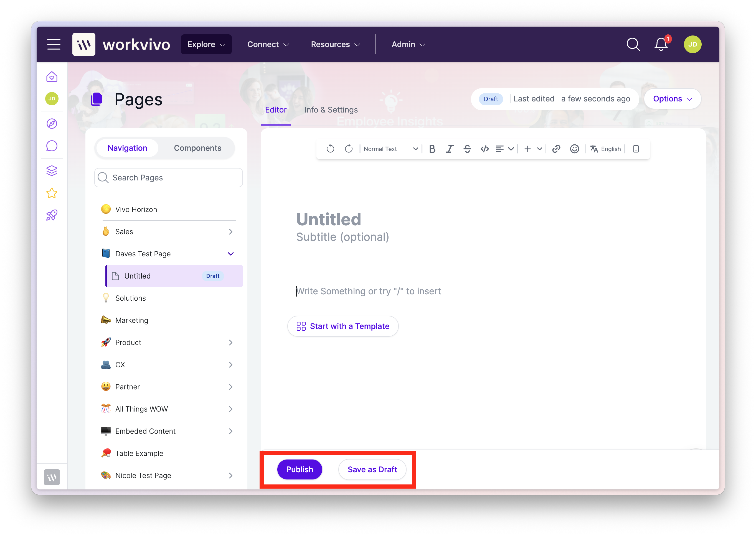Open chat bubble sidebar icon
The height and width of the screenshot is (536, 756).
pyautogui.click(x=52, y=146)
